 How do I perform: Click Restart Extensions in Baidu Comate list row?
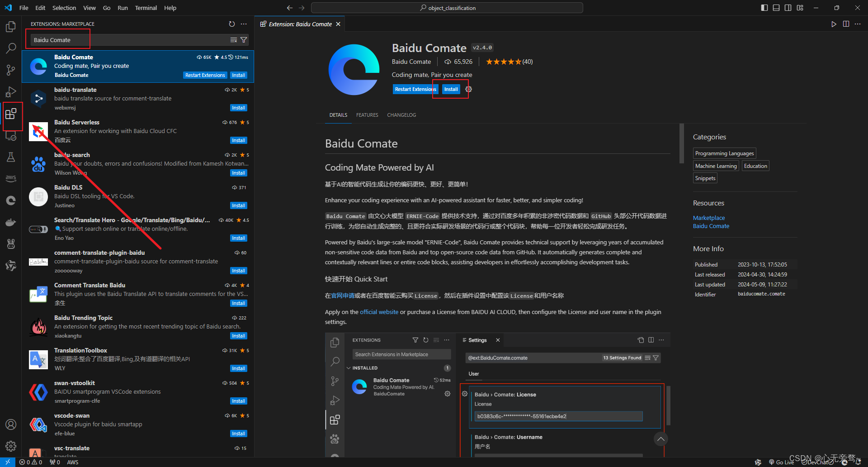tap(205, 75)
